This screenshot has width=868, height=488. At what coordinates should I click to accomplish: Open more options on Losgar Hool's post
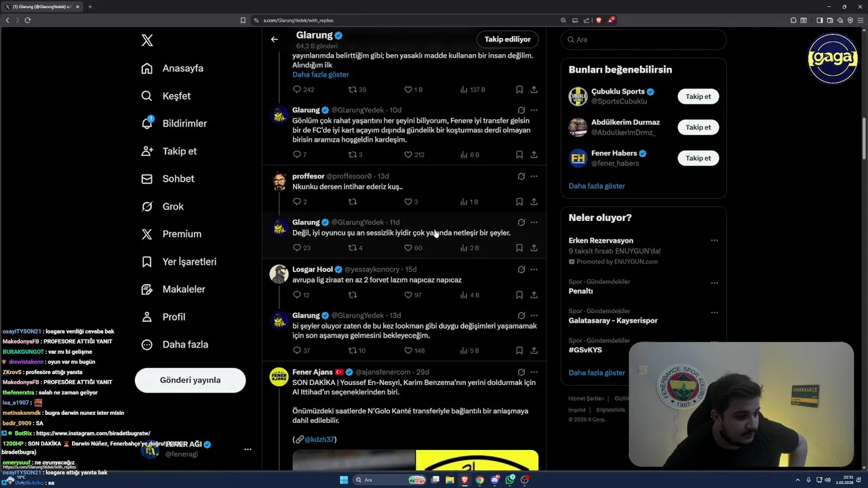(x=534, y=270)
